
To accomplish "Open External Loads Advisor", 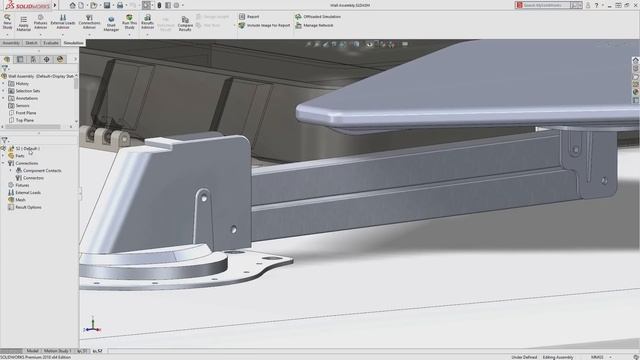I will pos(63,21).
